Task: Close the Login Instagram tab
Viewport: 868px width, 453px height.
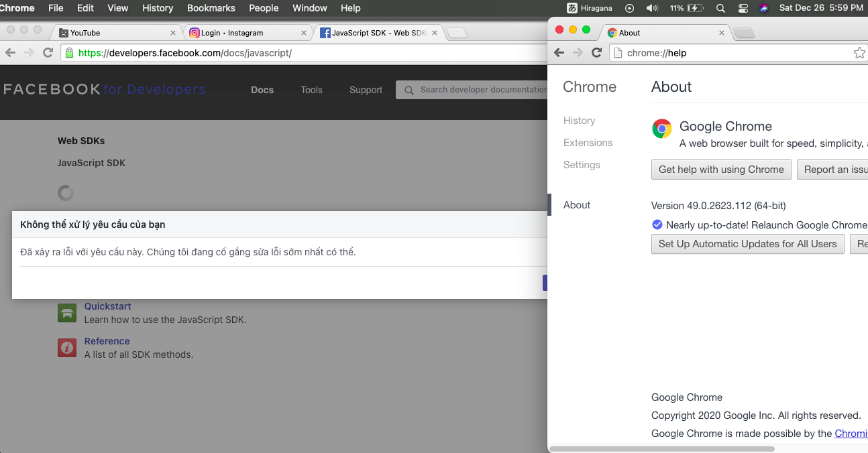Action: (x=304, y=33)
